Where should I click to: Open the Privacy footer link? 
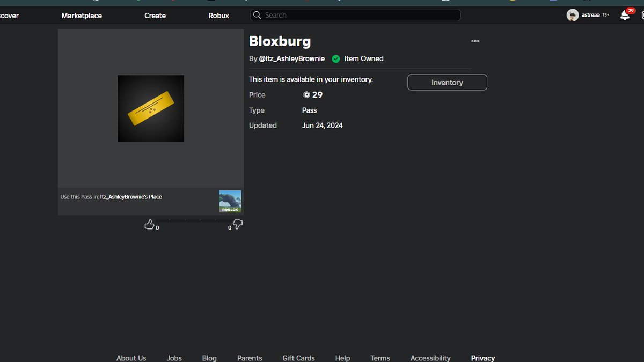coord(483,358)
